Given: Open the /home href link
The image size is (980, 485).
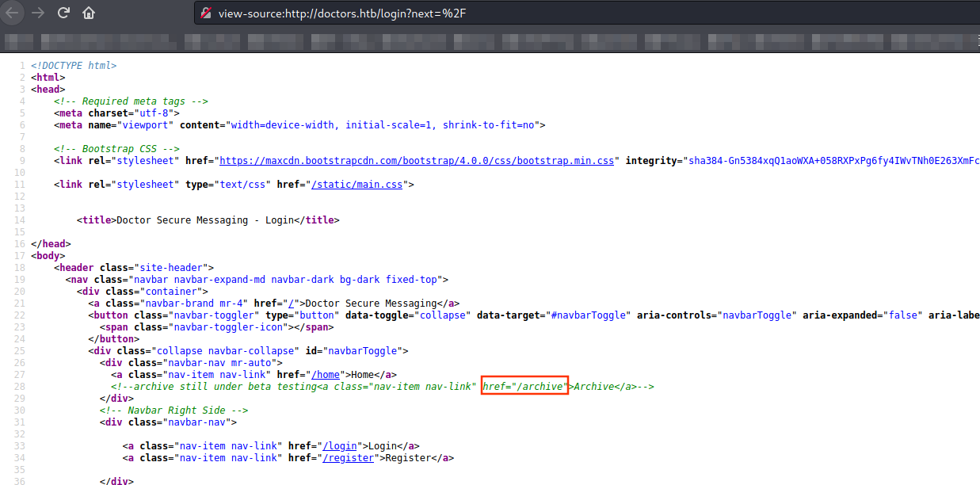Looking at the screenshot, I should pos(326,375).
